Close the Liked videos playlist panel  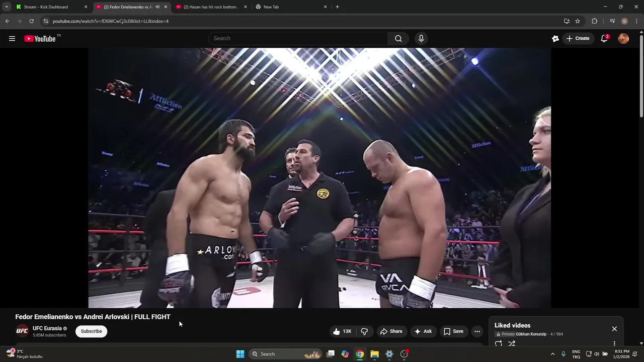[614, 329]
